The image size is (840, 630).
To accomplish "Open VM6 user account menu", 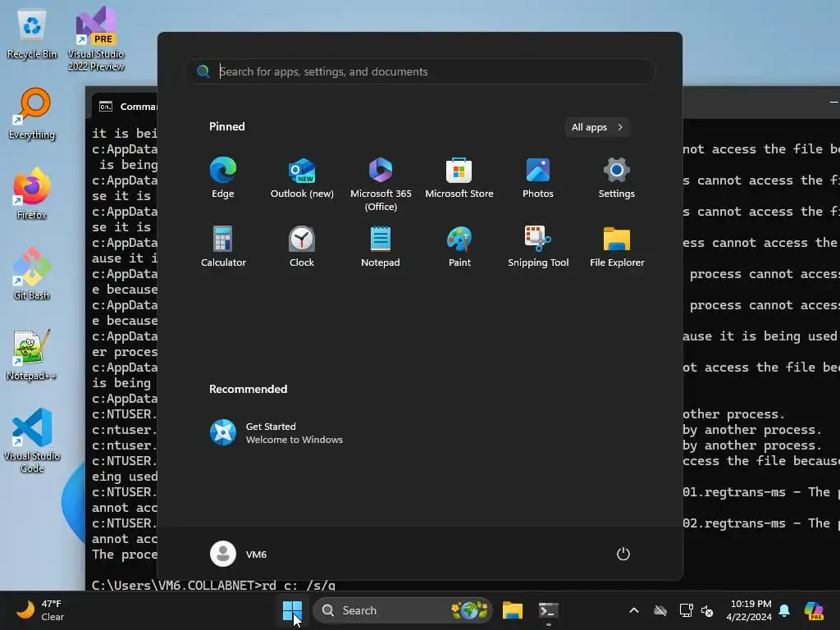I will tap(239, 554).
